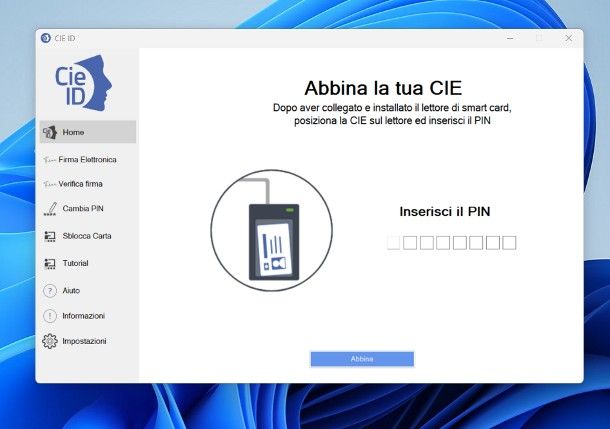This screenshot has width=610, height=429.
Task: Click the sixth PIN digit box
Action: [476, 243]
